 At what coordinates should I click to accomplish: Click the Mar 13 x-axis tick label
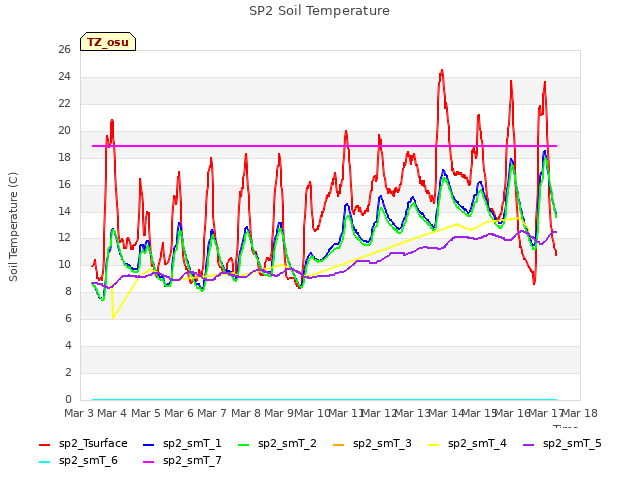413,413
